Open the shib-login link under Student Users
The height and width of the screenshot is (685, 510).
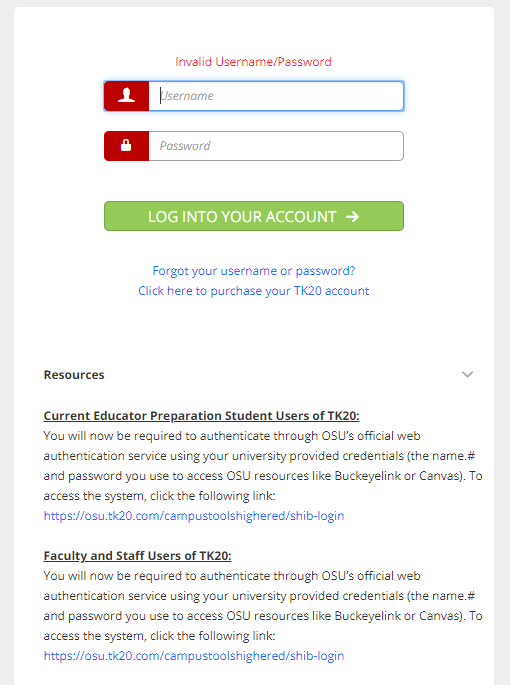click(194, 516)
